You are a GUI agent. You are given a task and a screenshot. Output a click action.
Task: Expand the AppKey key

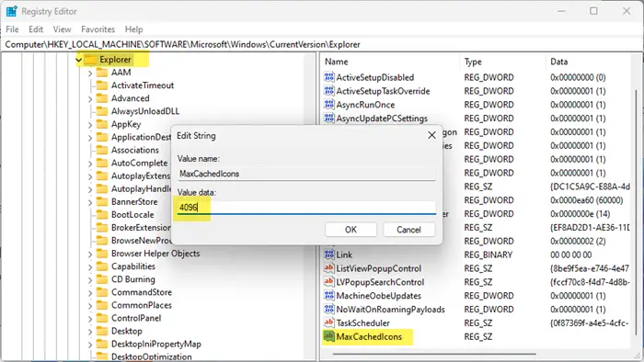click(x=90, y=125)
